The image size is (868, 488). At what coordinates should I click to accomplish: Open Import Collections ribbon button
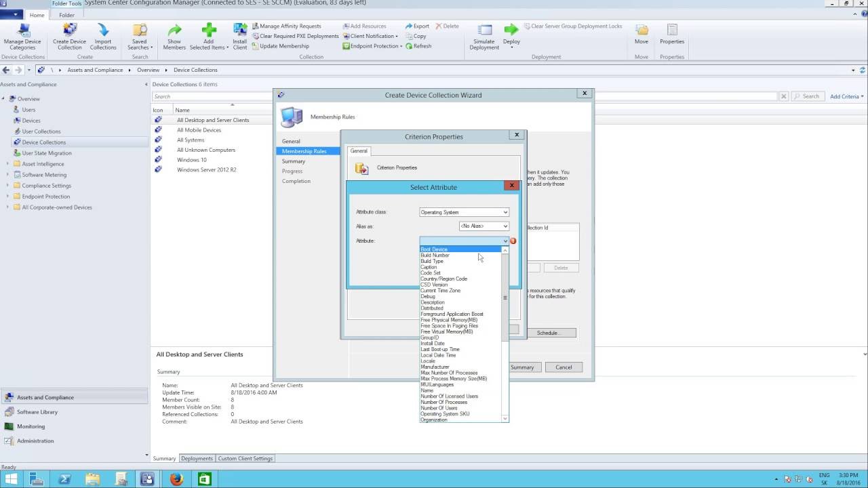click(x=103, y=37)
